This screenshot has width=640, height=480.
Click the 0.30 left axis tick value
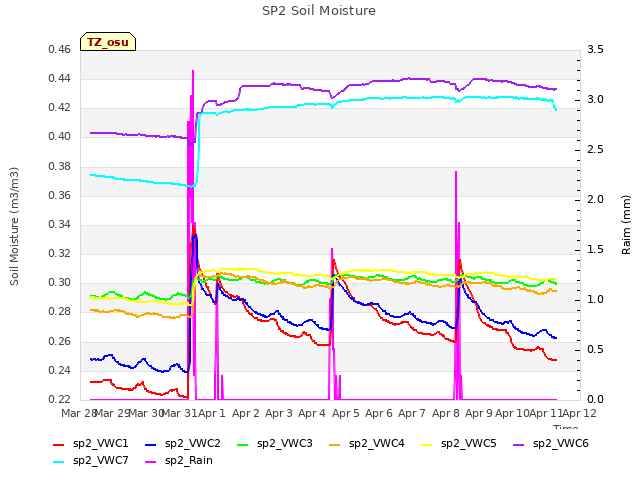point(60,282)
